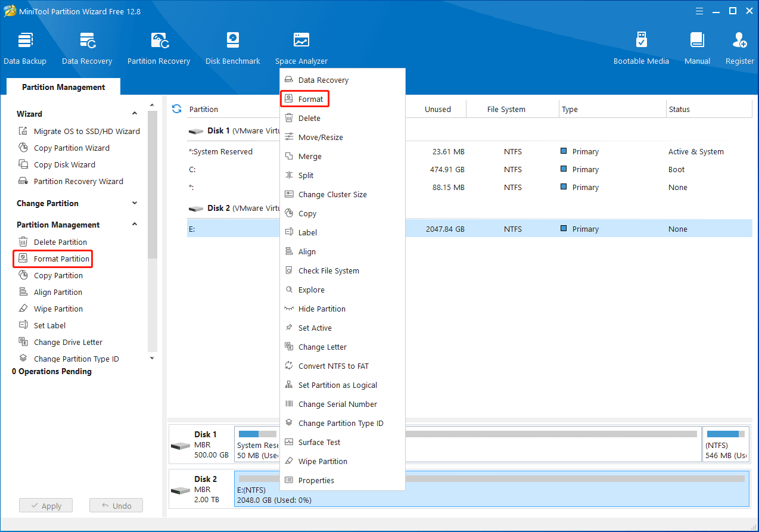
Task: Open the Data Backup tool
Action: point(25,48)
